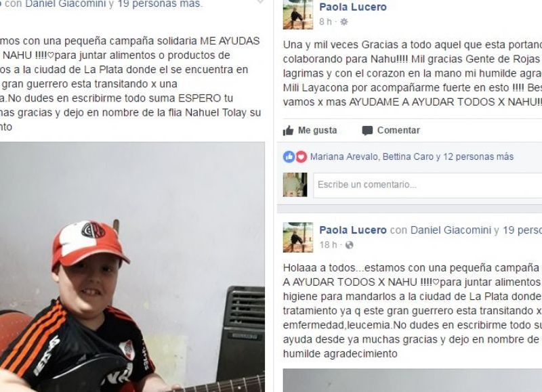Screen dimensions: 542x392
Task: Open the photo of boy with guitar
Action: point(132,267)
